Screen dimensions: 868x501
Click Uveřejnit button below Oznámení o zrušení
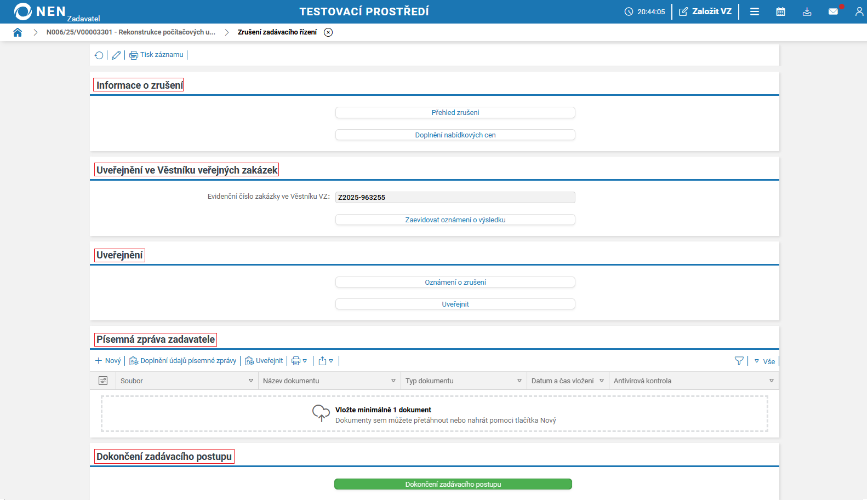point(455,304)
